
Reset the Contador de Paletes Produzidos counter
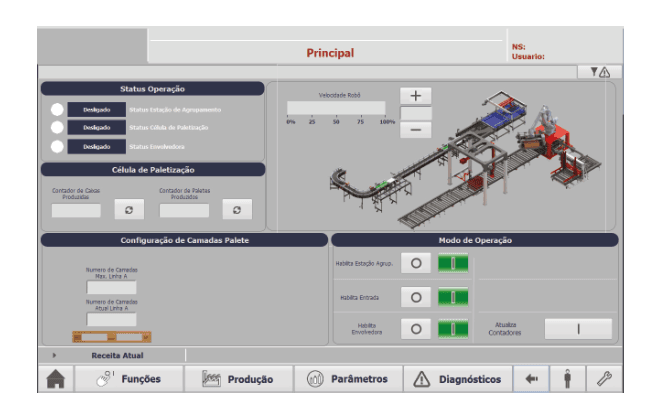tap(237, 210)
